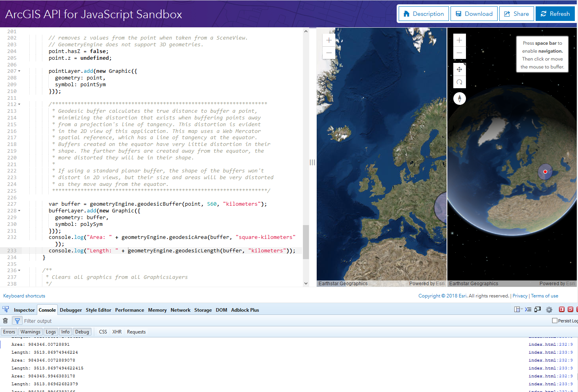The width and height of the screenshot is (578, 392).
Task: Open the frame selector dropdown arrow
Action: tap(522, 309)
